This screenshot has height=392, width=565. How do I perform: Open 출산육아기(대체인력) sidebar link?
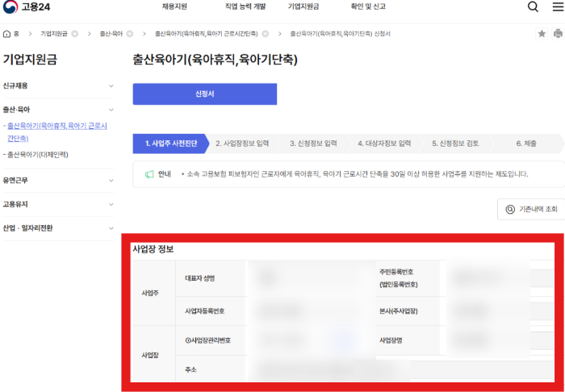click(37, 155)
